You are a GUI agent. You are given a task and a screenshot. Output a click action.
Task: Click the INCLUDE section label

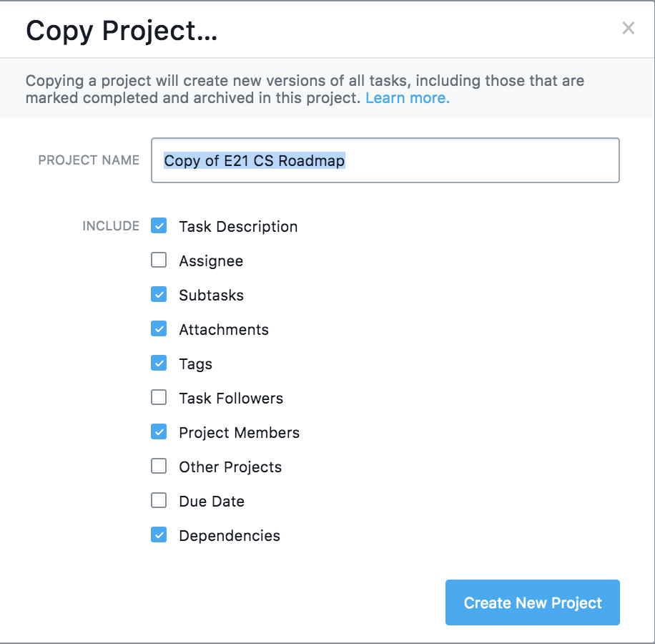(x=111, y=226)
